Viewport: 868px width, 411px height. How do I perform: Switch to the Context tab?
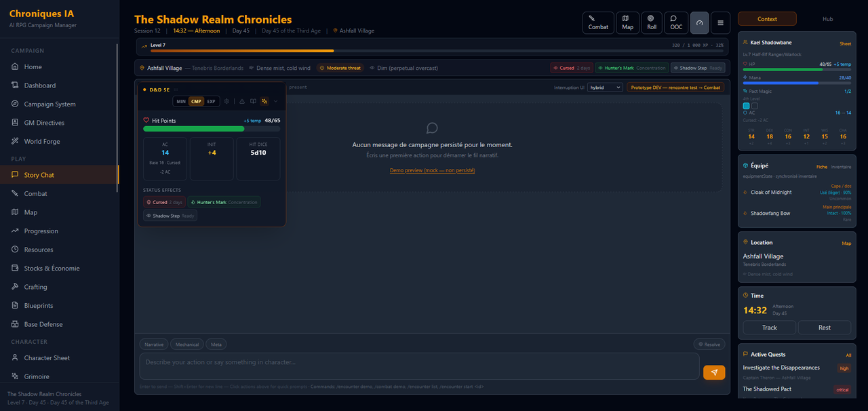coord(767,19)
